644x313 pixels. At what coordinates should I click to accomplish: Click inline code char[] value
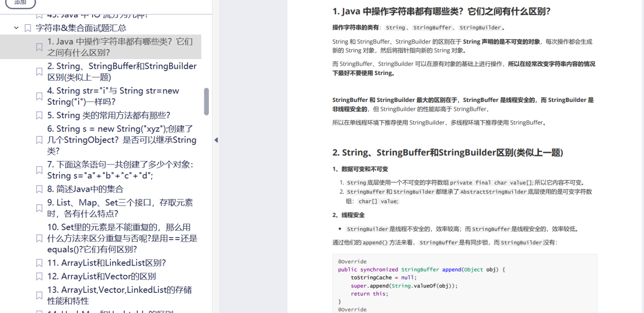pyautogui.click(x=378, y=201)
